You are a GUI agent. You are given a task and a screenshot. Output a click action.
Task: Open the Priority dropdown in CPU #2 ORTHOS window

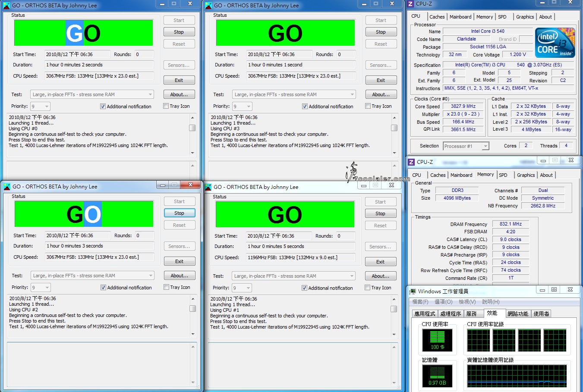click(41, 287)
